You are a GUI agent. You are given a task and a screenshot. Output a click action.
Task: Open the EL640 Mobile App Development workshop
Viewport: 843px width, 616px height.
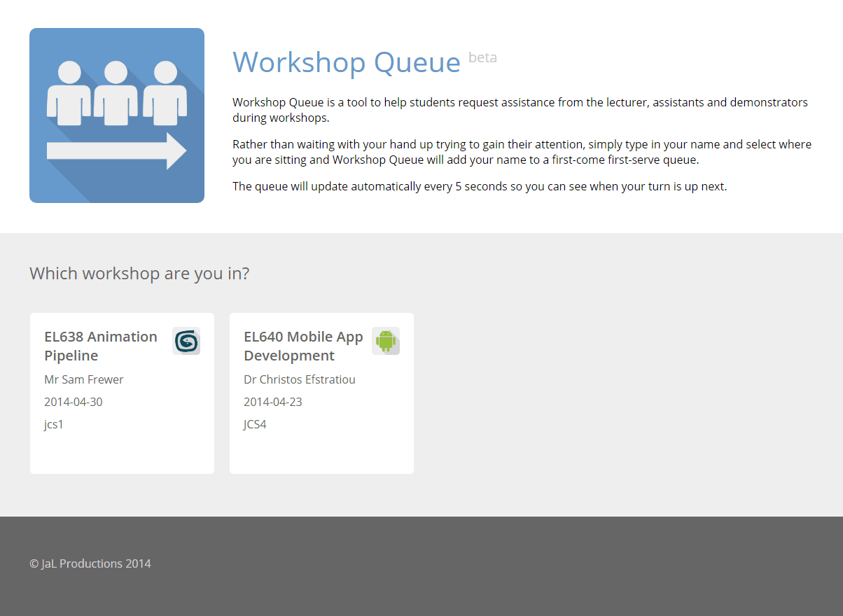click(303, 346)
